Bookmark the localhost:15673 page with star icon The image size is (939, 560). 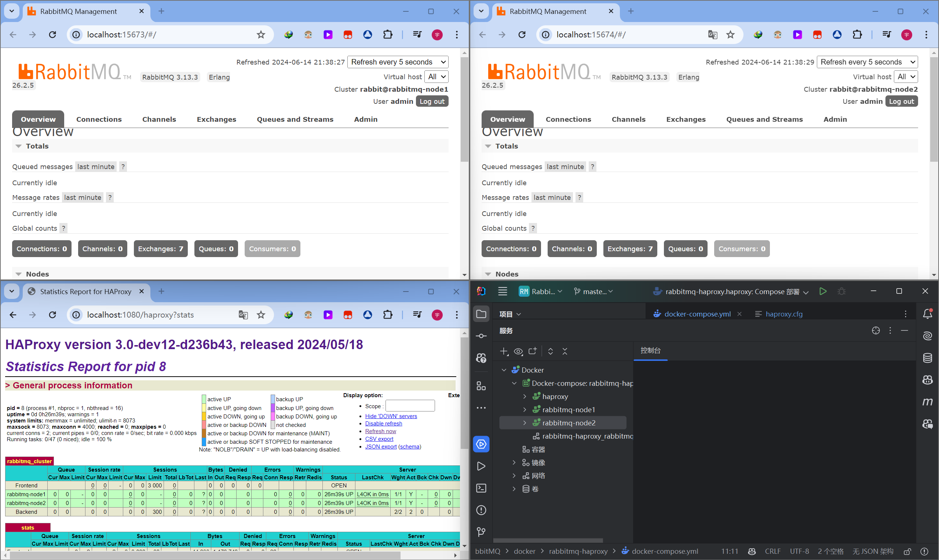[261, 35]
